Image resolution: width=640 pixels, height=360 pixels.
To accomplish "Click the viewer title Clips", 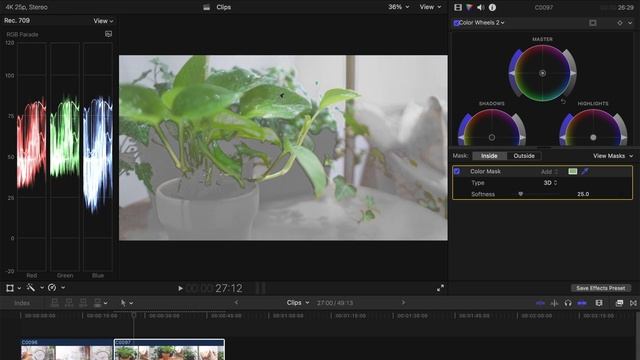I will pos(224,7).
